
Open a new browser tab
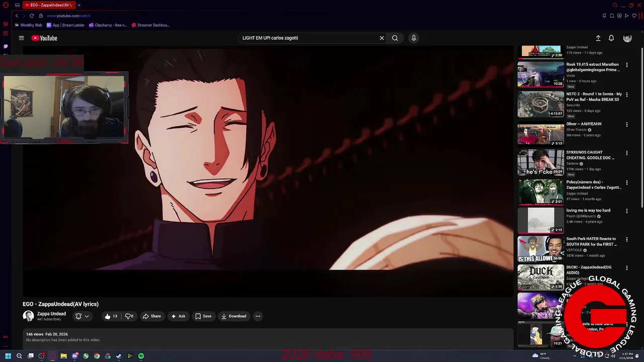pyautogui.click(x=79, y=5)
